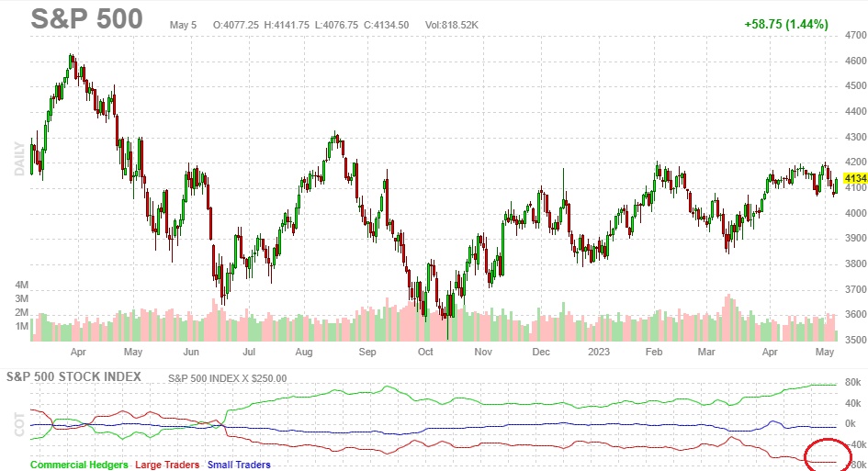This screenshot has height=471, width=868.
Task: Select the Commercial Hedgers legend entry
Action: click(x=79, y=465)
